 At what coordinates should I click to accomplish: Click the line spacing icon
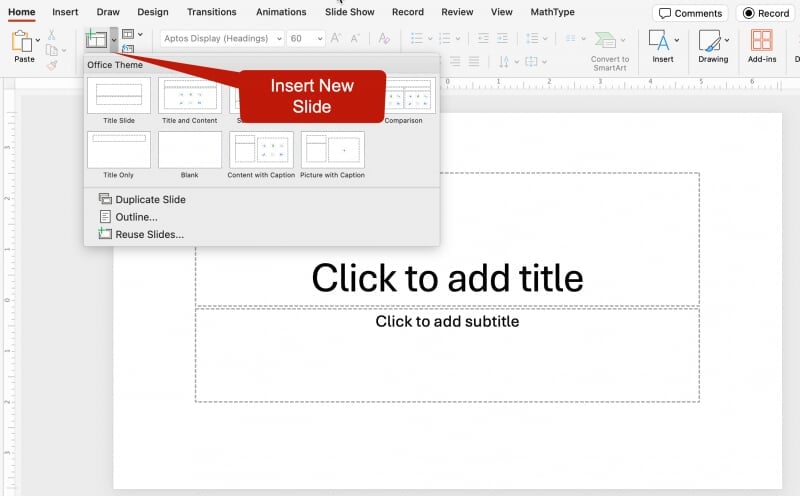tap(532, 38)
